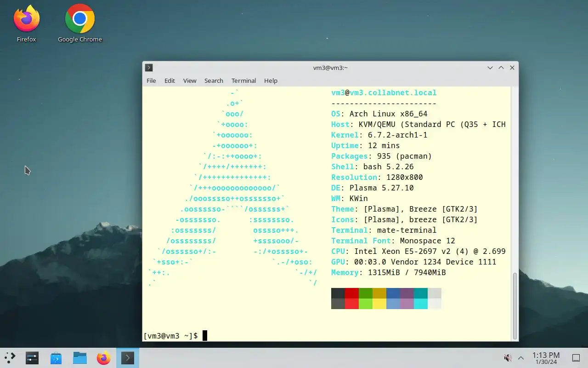588x368 pixels.
Task: Open the application launcher in the taskbar
Action: [10, 358]
